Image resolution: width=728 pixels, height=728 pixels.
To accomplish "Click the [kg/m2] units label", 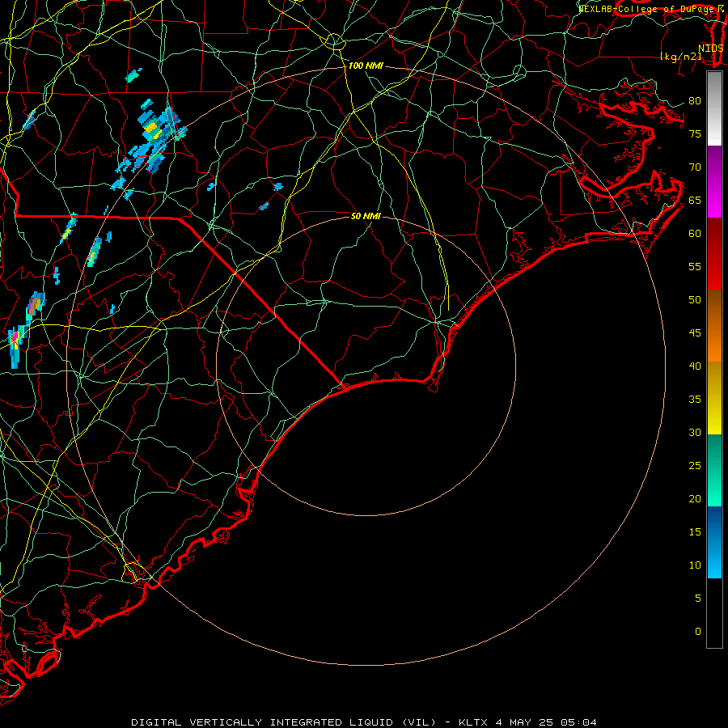I will point(681,57).
